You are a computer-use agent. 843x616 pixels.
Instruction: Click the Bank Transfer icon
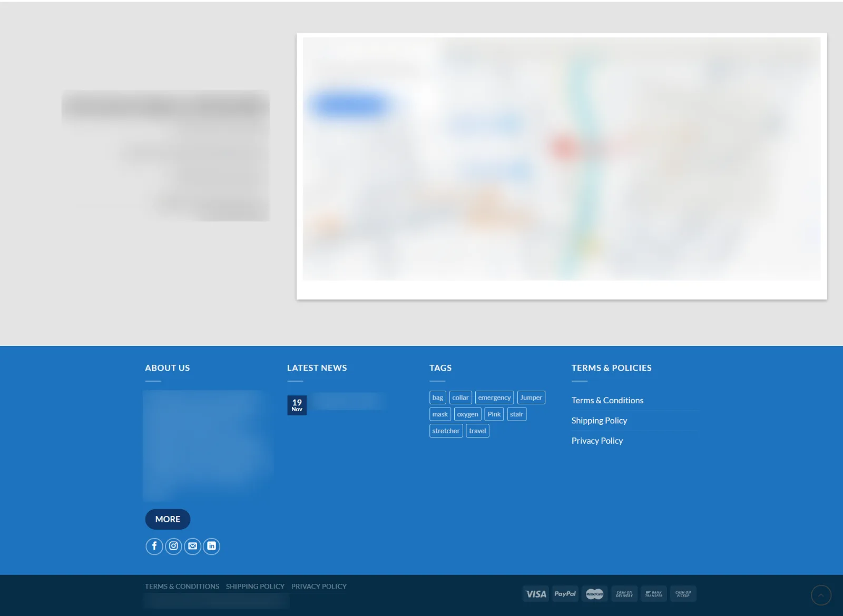coord(654,594)
